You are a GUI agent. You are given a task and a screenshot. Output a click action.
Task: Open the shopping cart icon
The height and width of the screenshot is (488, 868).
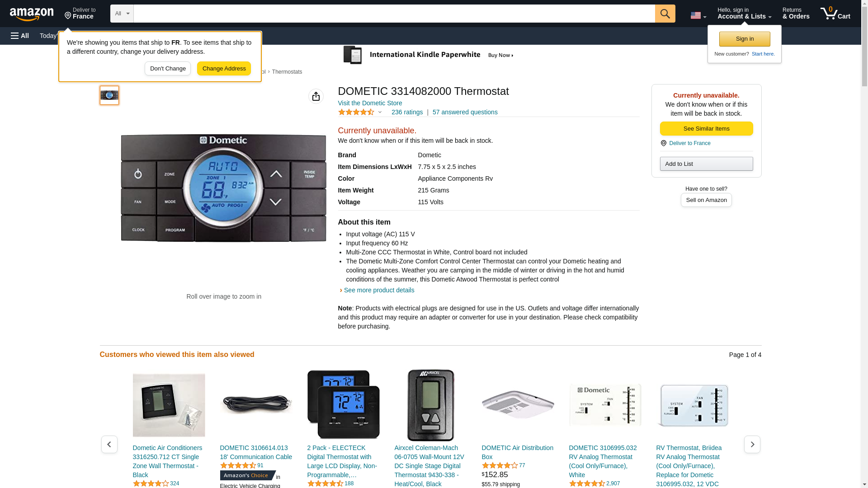(x=835, y=14)
